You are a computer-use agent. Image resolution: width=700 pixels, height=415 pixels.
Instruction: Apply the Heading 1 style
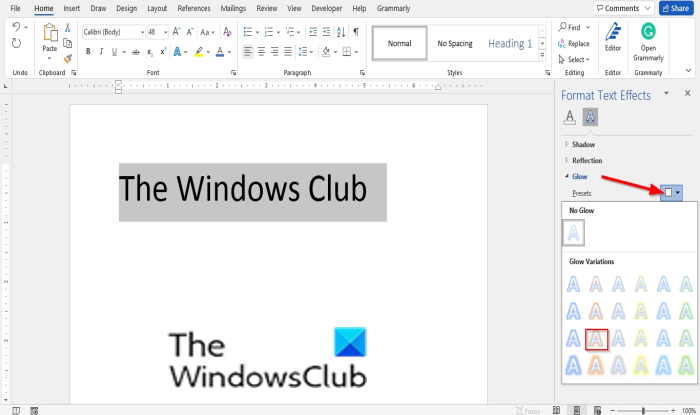tap(510, 43)
